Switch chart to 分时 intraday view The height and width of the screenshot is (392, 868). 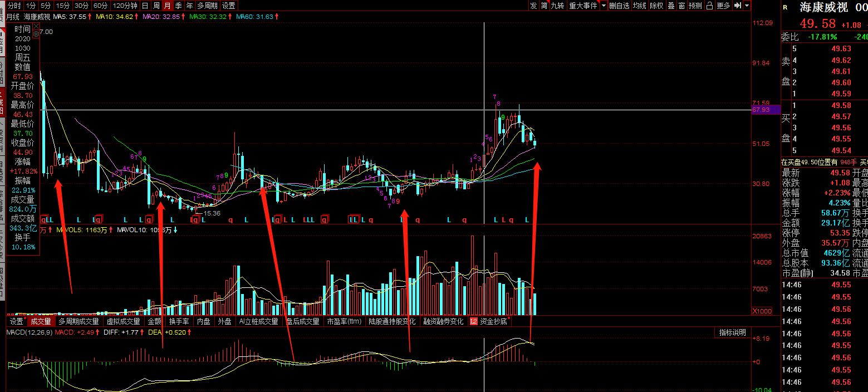tap(14, 6)
